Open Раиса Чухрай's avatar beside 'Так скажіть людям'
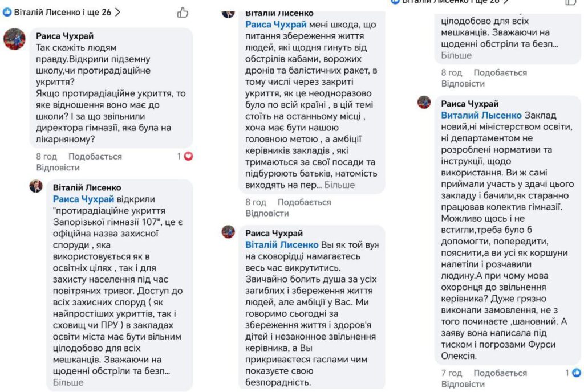 click(14, 39)
